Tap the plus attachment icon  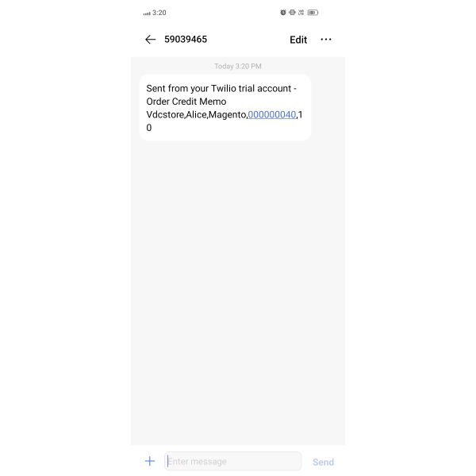150,461
